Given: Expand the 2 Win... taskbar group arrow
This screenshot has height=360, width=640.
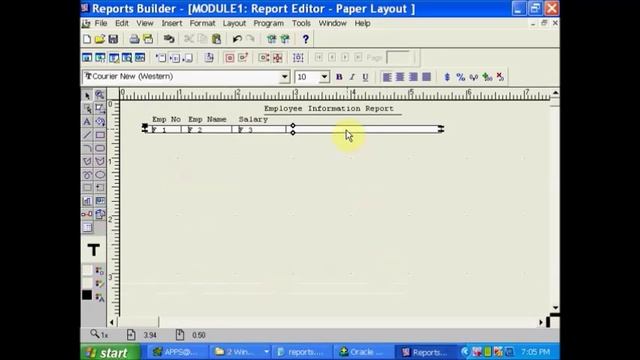Looking at the screenshot, I should [266, 352].
